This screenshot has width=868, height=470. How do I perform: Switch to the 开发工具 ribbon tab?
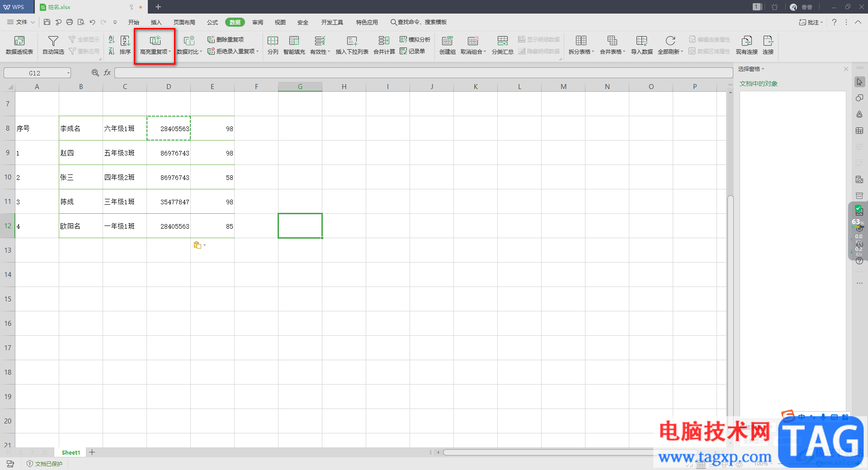tap(332, 22)
